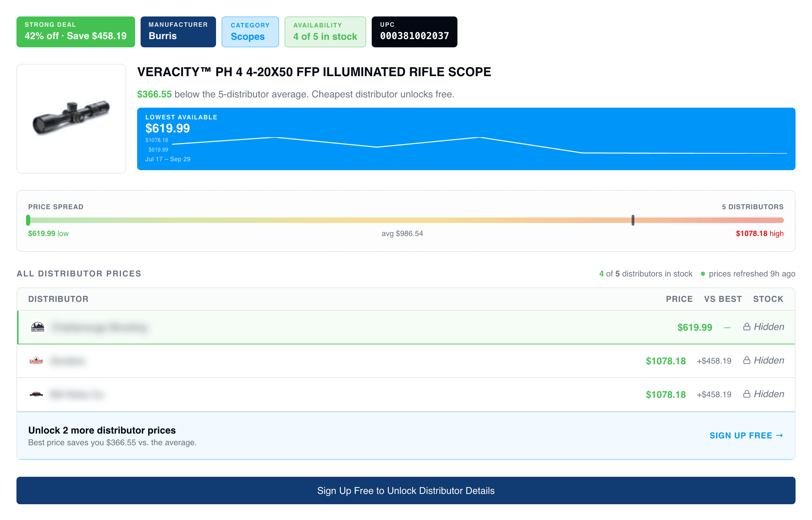This screenshot has width=812, height=520.
Task: Click the green status dot beside 'prices refreshed'
Action: pos(703,274)
